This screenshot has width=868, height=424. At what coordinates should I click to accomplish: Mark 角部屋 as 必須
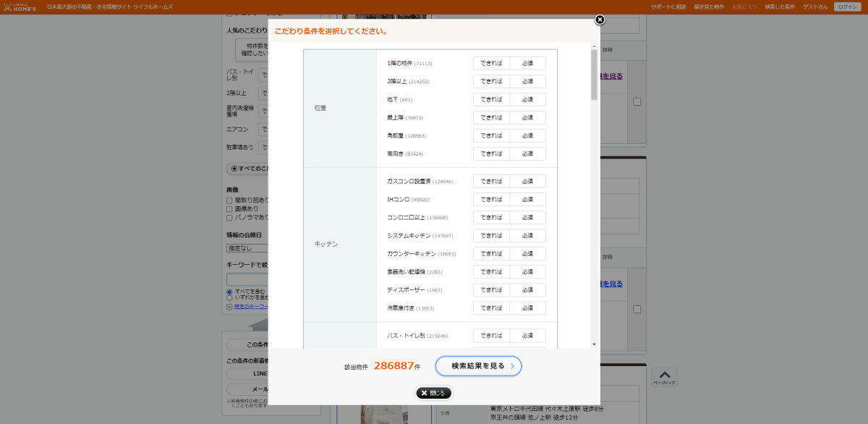528,136
